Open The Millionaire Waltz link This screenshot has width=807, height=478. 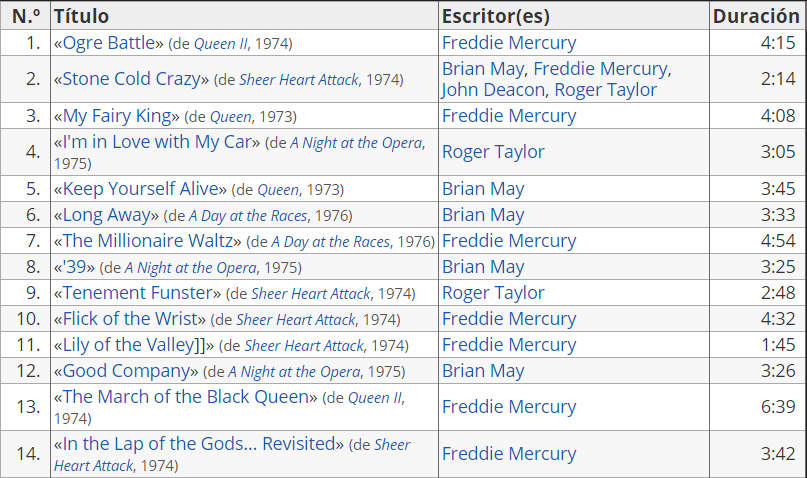coord(147,241)
